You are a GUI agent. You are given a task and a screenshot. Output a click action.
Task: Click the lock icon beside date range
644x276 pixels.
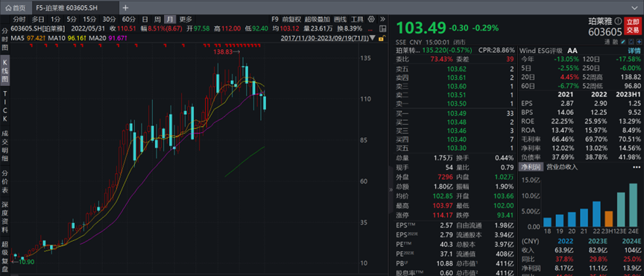(x=381, y=38)
